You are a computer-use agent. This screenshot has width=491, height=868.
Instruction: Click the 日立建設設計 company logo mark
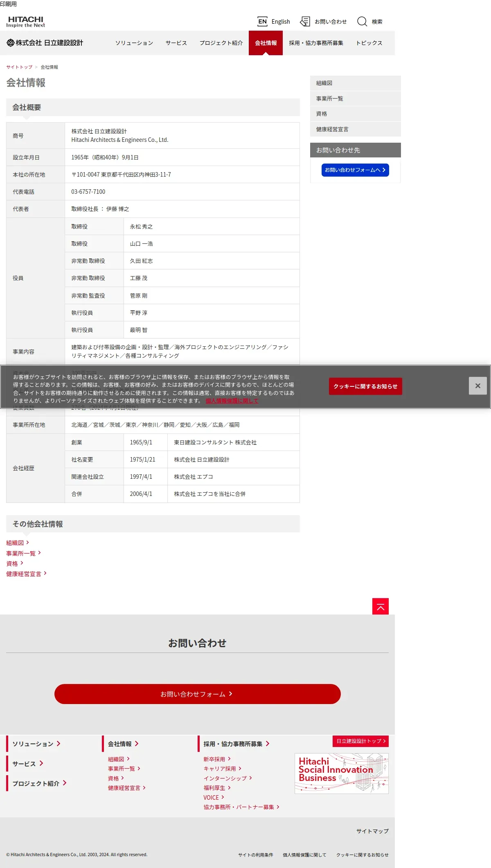pos(10,43)
